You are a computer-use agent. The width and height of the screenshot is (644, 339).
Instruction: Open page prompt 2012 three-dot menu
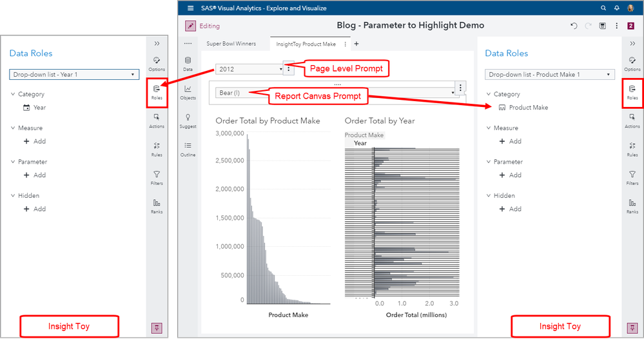pyautogui.click(x=289, y=69)
